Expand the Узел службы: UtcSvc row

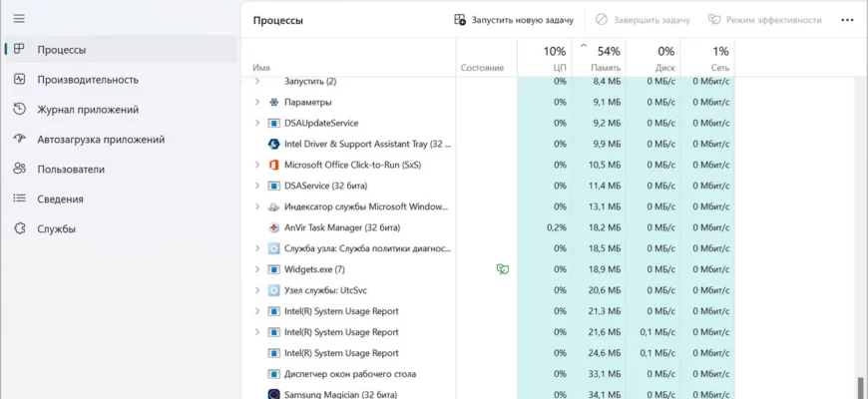coord(256,290)
